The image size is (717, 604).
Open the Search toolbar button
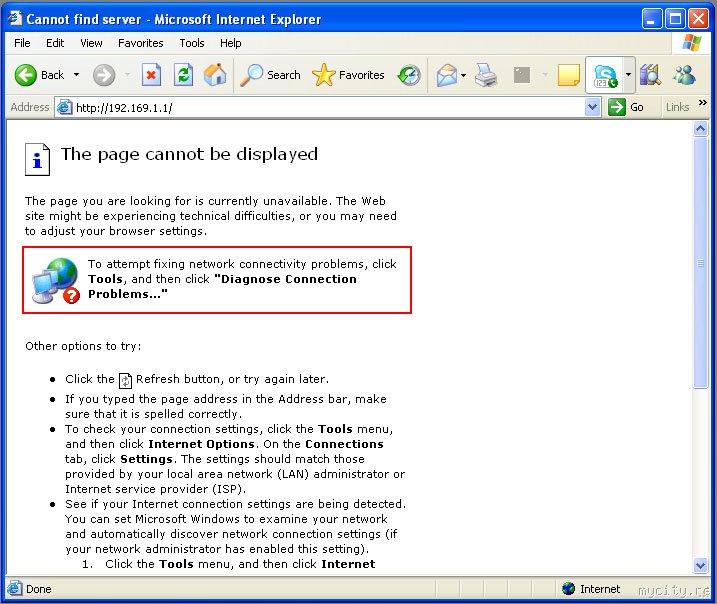point(271,75)
